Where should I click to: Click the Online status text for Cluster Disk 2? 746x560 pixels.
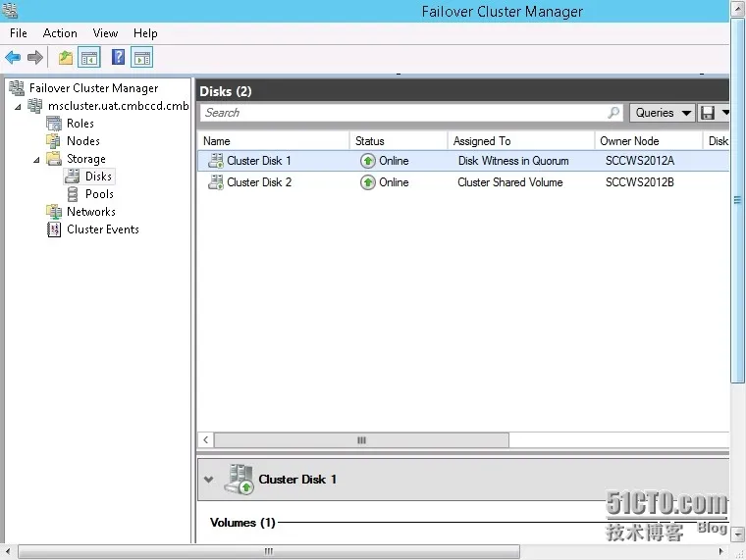click(394, 182)
